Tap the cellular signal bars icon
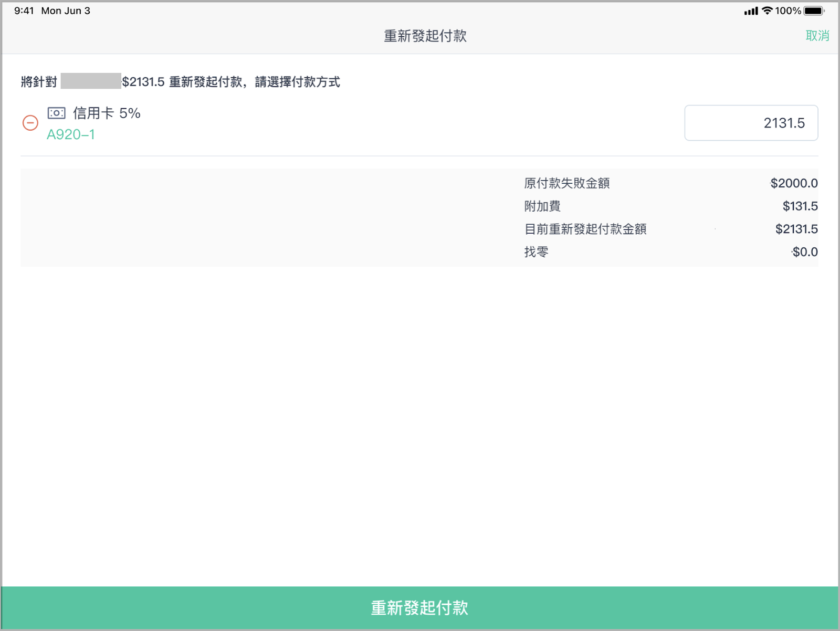 [751, 10]
